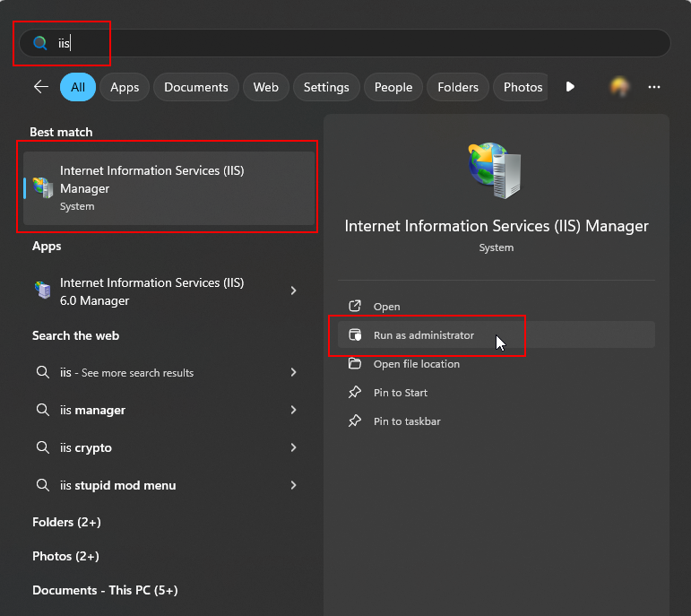
Task: Open the Photos (2+) results group
Action: click(65, 556)
